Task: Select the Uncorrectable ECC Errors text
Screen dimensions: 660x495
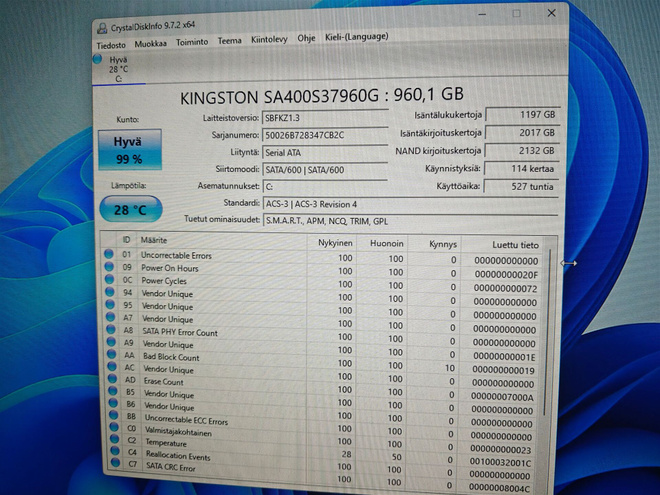Action: (x=186, y=420)
